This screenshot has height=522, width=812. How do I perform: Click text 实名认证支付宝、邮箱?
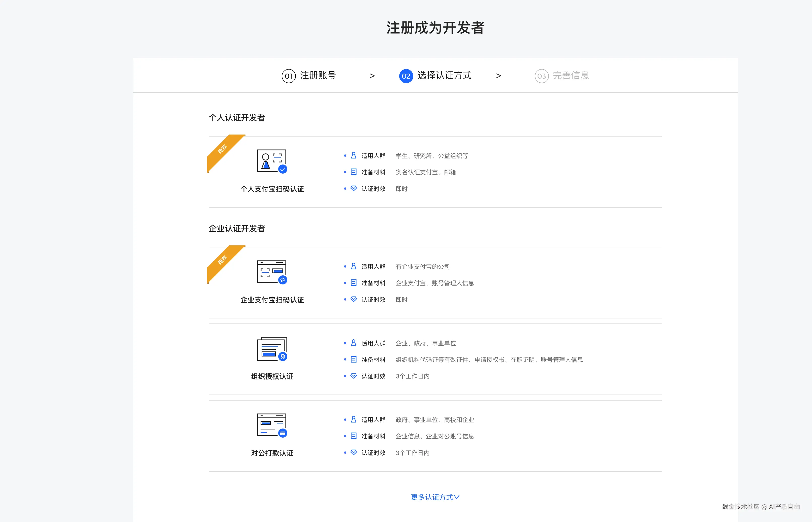click(x=425, y=172)
